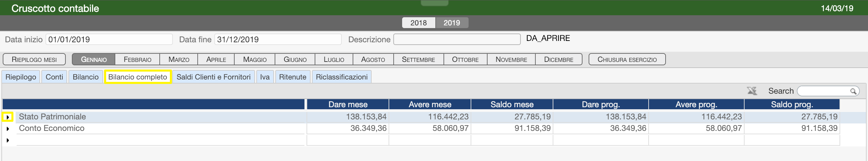Open the Riclassificazioni tab
Image resolution: width=868 pixels, height=161 pixels.
(x=342, y=77)
